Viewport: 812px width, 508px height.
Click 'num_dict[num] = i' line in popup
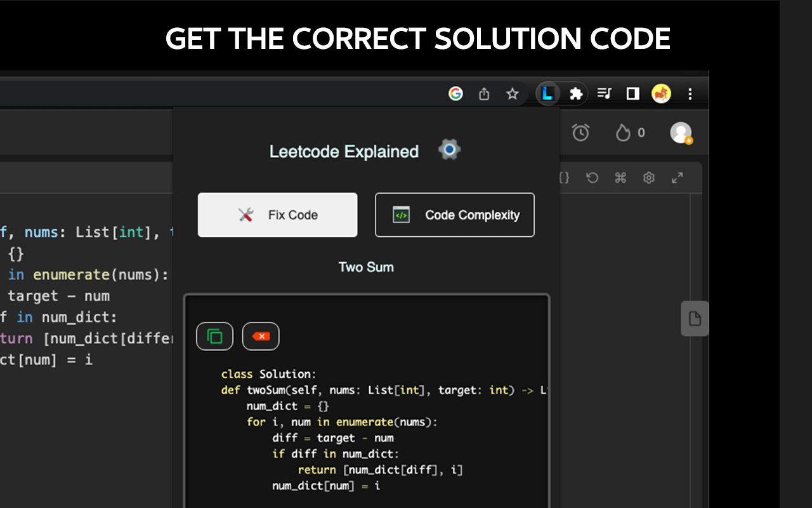325,486
